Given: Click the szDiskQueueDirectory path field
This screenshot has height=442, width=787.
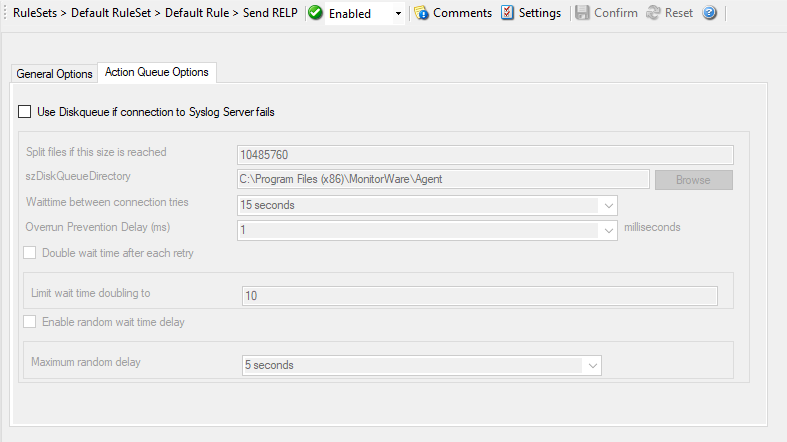Looking at the screenshot, I should point(442,180).
